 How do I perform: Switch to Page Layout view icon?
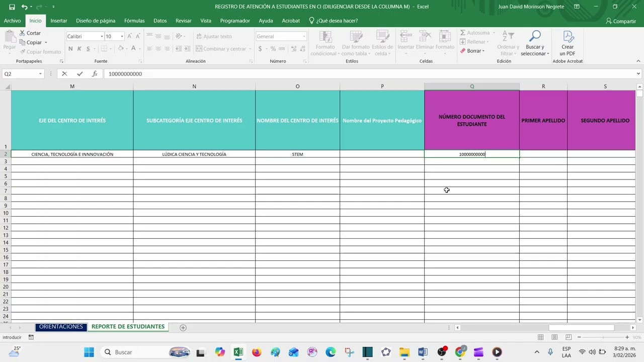pyautogui.click(x=554, y=337)
